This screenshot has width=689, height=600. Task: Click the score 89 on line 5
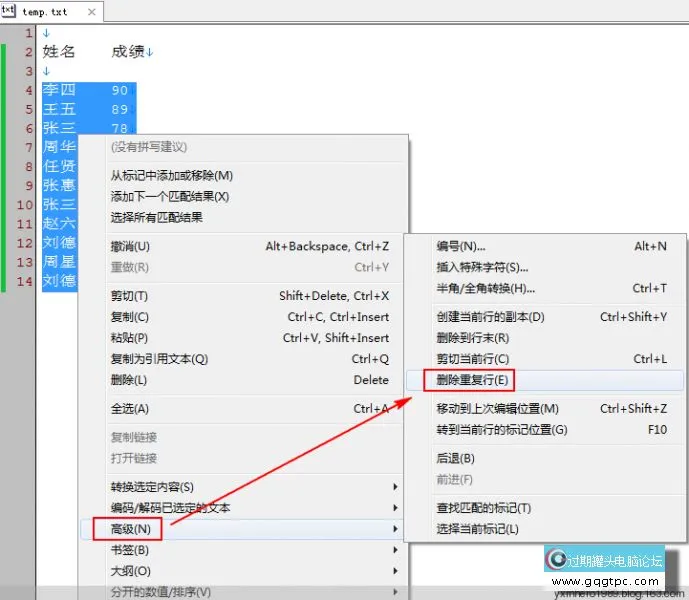coord(120,109)
